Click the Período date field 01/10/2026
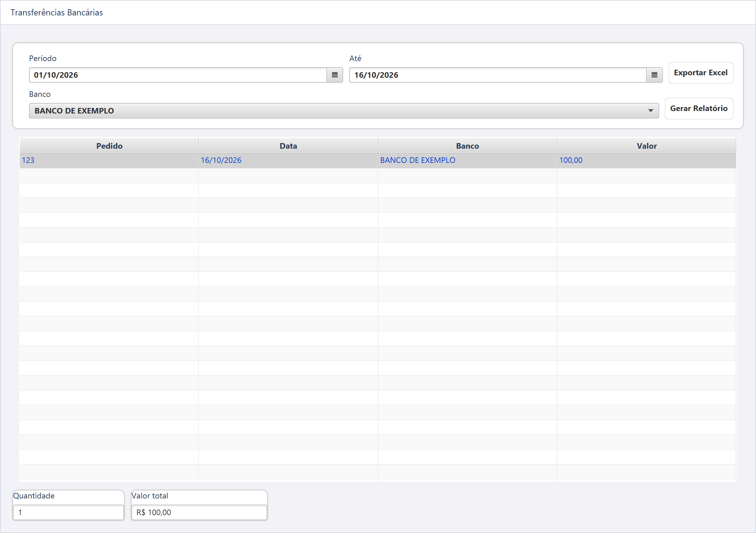The image size is (756, 533). click(178, 75)
